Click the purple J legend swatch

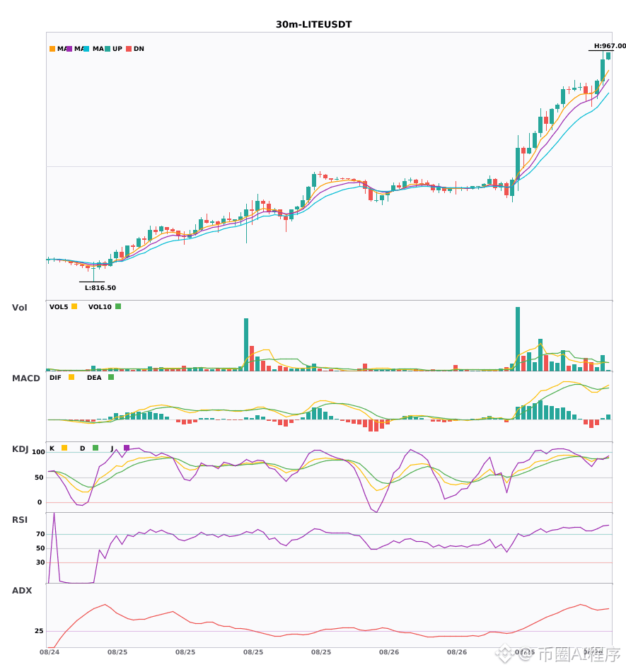click(127, 448)
